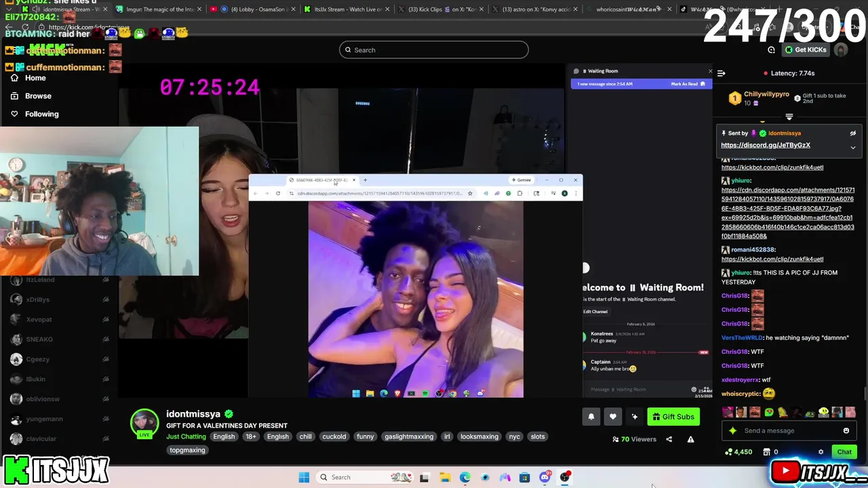Click the idontmissya streamer avatar with LIVE badge
868x488 pixels.
pyautogui.click(x=144, y=424)
